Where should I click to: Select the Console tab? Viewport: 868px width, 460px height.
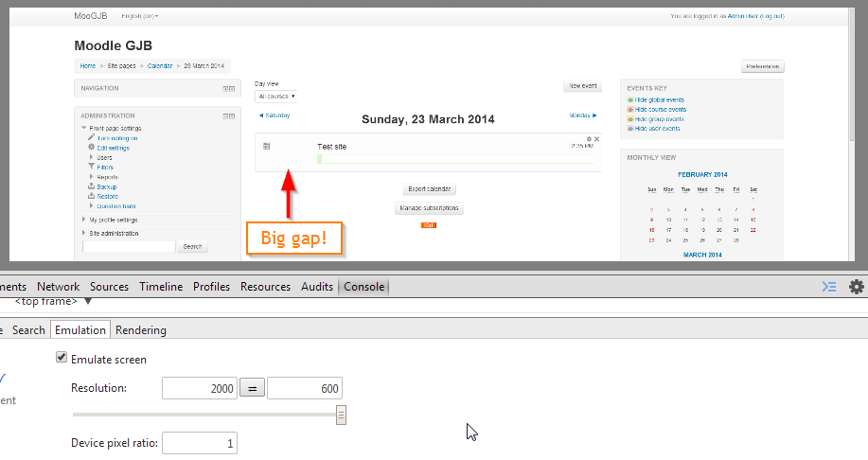(363, 287)
